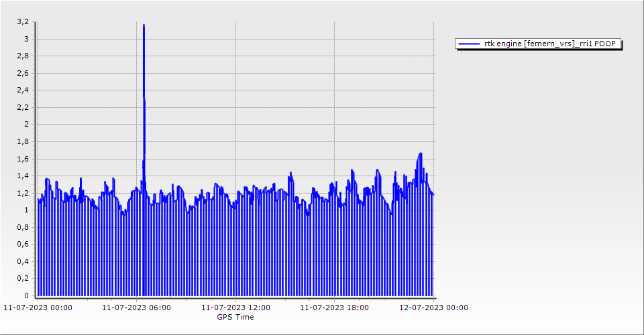
Task: Click the 2 y-axis tick label
Action: (x=27, y=125)
